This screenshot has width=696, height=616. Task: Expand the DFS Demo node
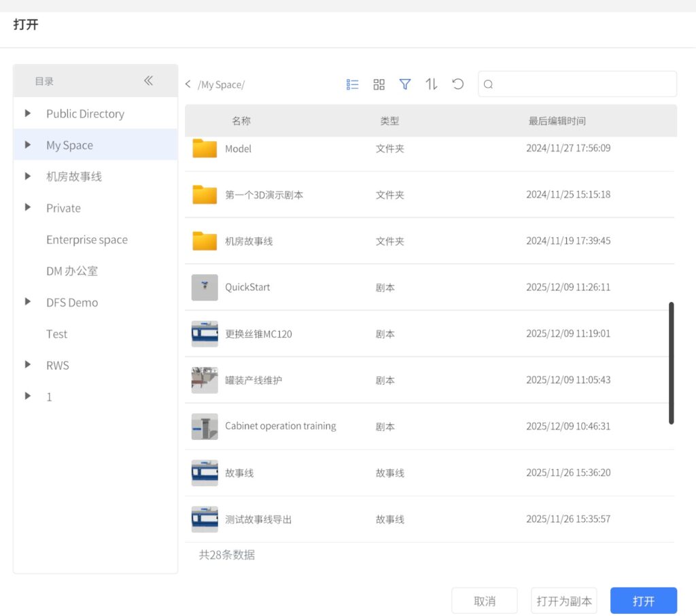[28, 302]
